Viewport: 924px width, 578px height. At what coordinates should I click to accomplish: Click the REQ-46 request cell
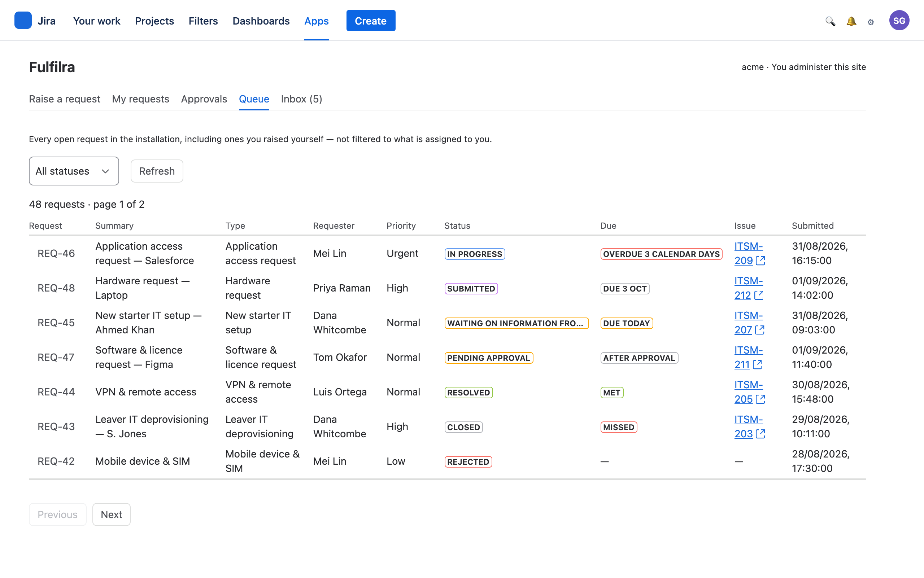point(56,253)
